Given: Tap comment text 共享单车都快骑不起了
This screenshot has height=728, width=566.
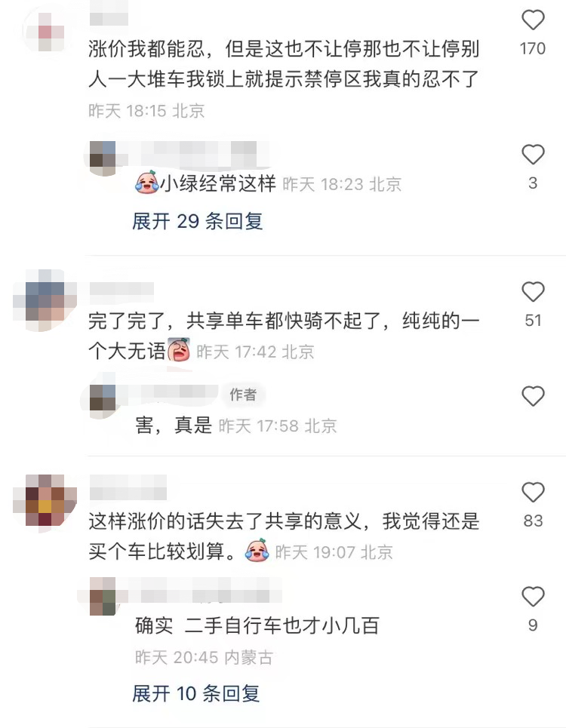Looking at the screenshot, I should tap(283, 321).
